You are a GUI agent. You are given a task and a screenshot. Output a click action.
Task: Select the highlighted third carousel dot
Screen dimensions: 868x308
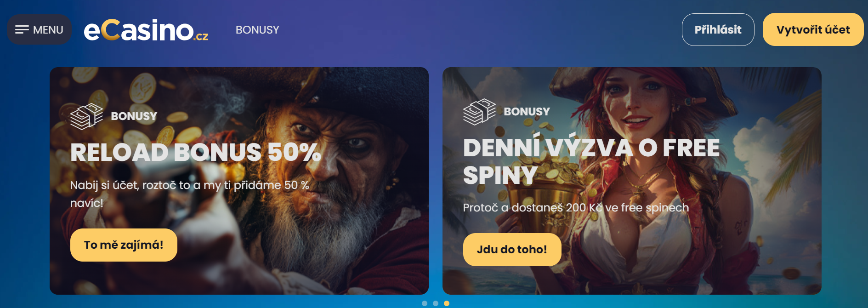(x=447, y=303)
